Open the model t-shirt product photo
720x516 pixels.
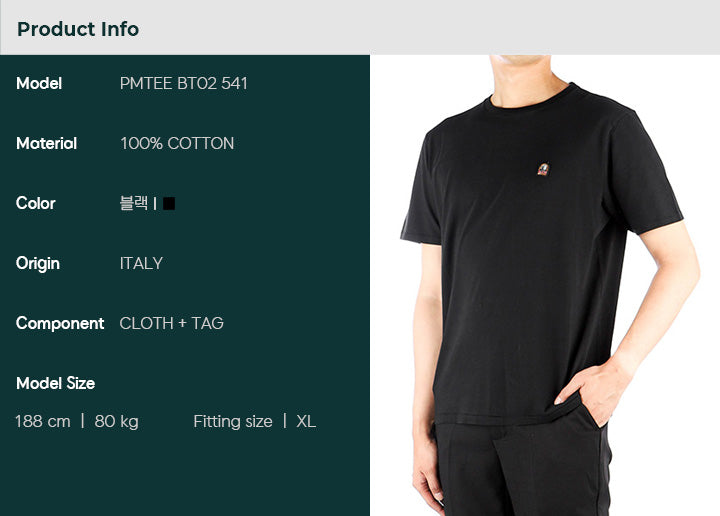545,286
